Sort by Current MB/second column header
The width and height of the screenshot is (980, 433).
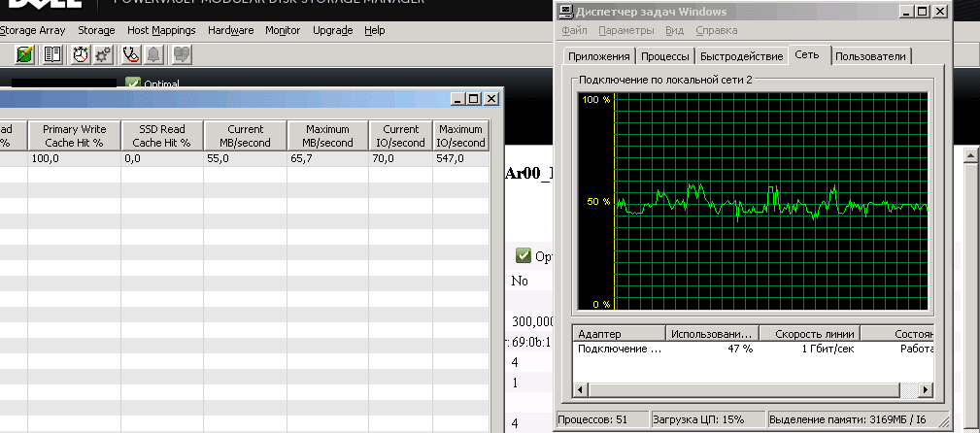point(246,136)
